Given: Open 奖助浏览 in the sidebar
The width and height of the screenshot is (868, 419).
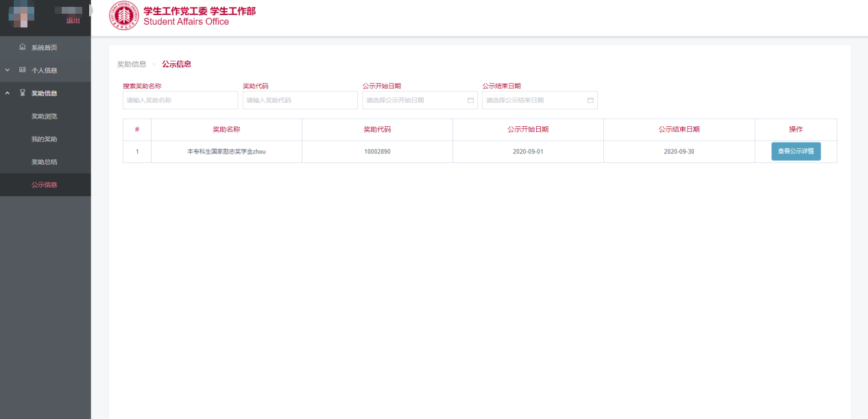Looking at the screenshot, I should click(x=44, y=116).
